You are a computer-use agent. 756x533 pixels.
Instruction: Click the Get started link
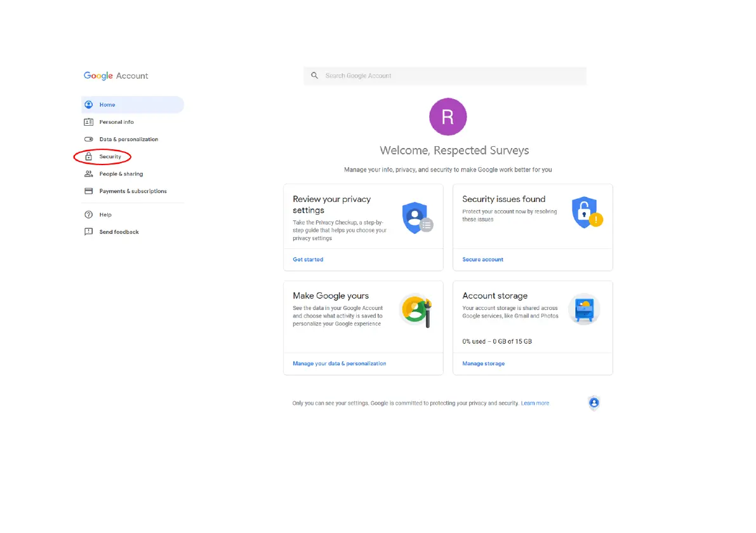point(308,259)
